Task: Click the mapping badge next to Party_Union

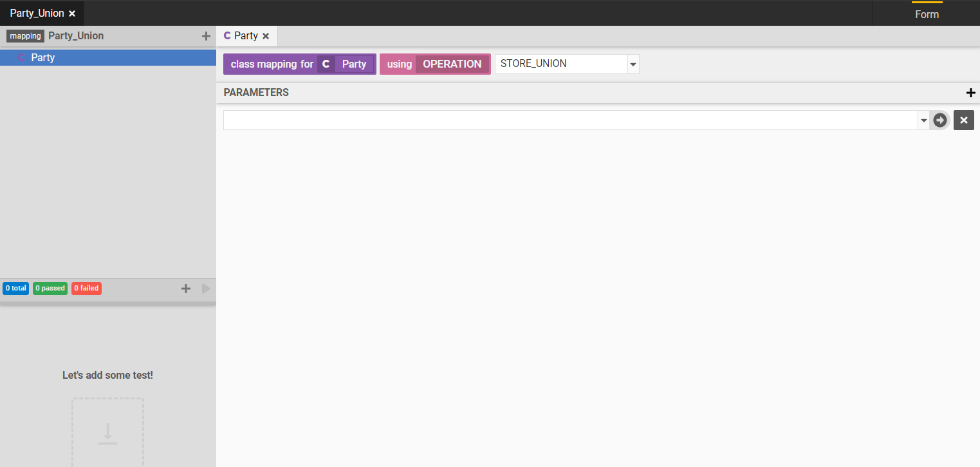Action: point(25,36)
